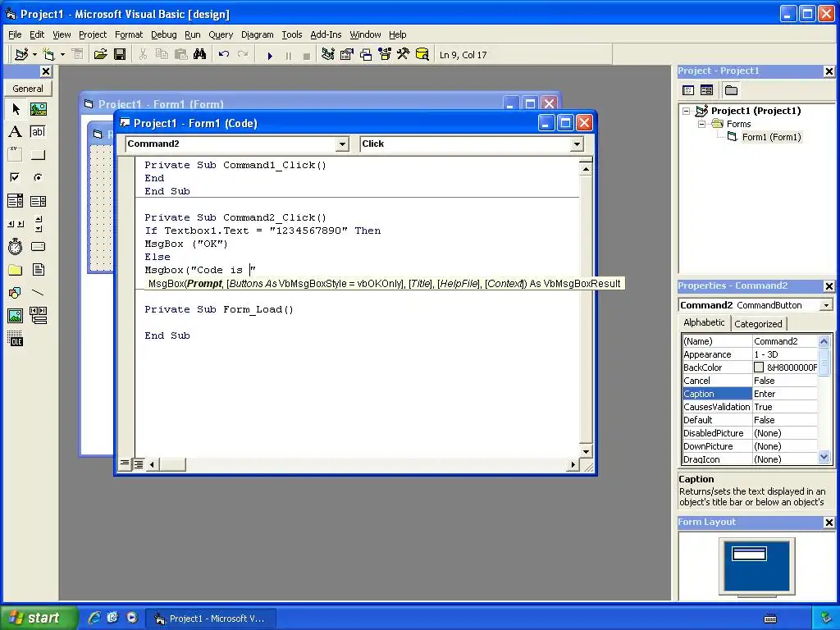
Task: Toggle Folders in the Project panel
Action: pos(731,90)
